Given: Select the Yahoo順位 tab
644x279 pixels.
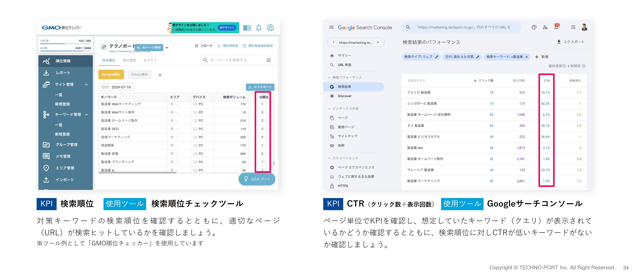Looking at the screenshot, I should pyautogui.click(x=139, y=74).
